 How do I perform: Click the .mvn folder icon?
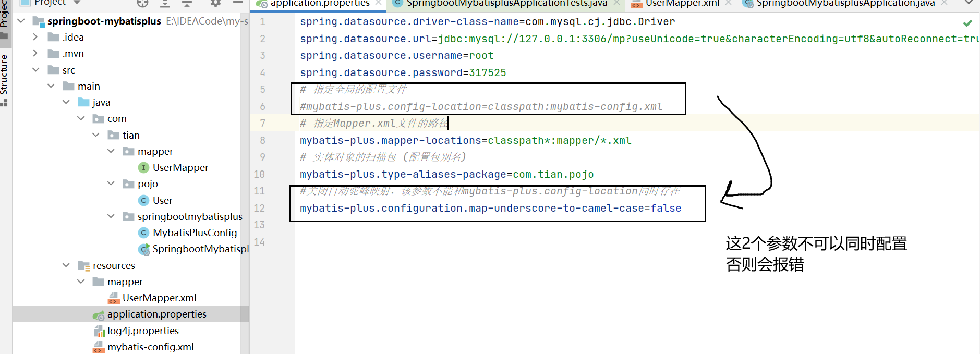(53, 53)
